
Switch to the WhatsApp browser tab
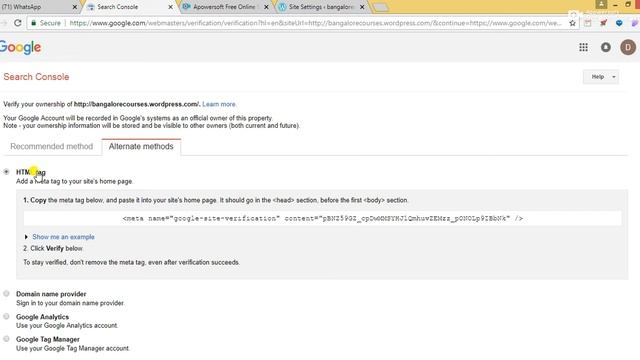(37, 7)
